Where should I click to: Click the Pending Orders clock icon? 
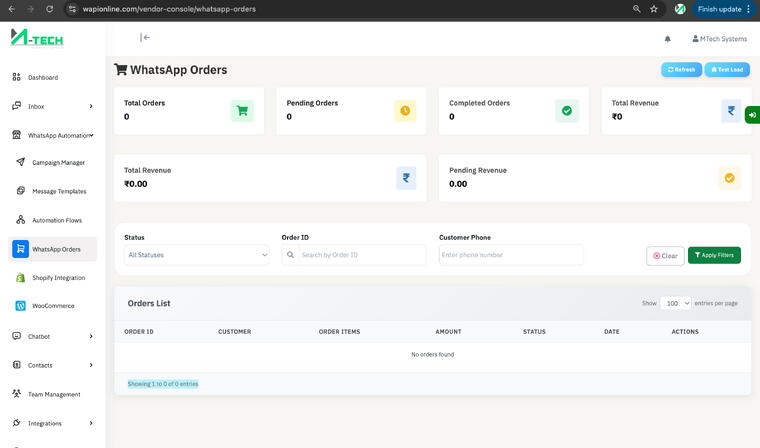(x=405, y=111)
